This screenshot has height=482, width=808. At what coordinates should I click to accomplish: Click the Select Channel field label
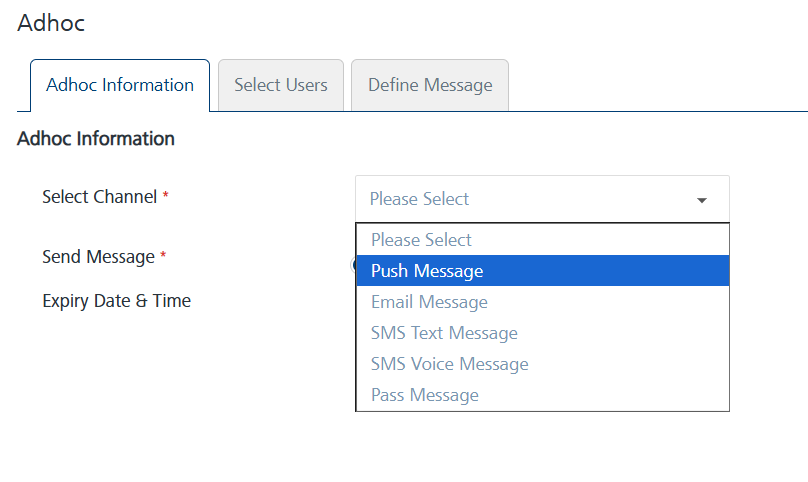[x=99, y=197]
